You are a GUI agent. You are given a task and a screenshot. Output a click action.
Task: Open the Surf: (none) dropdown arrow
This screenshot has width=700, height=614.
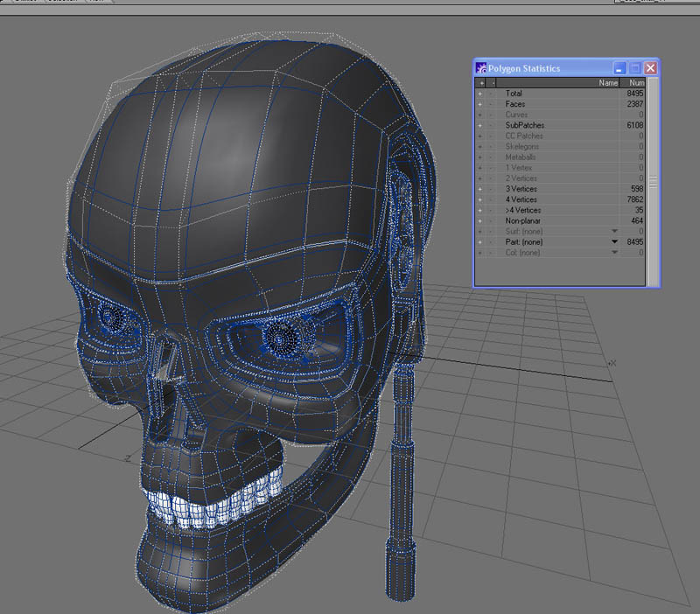click(x=614, y=232)
